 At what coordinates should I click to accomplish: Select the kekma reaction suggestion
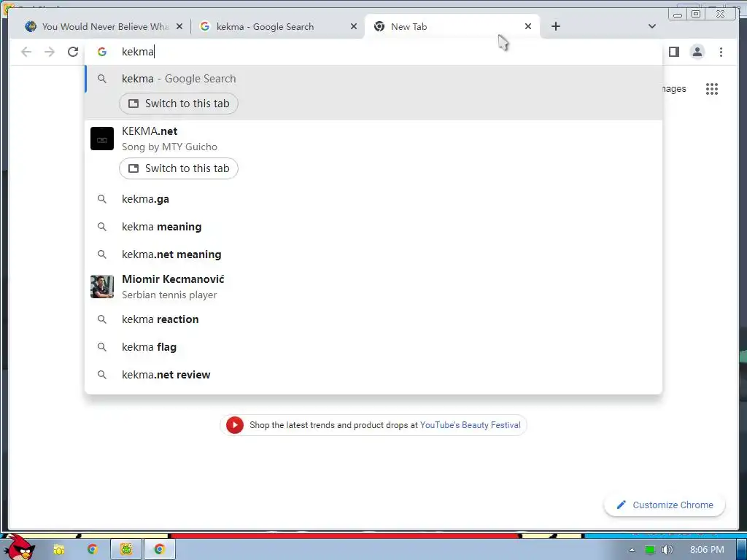point(373,319)
